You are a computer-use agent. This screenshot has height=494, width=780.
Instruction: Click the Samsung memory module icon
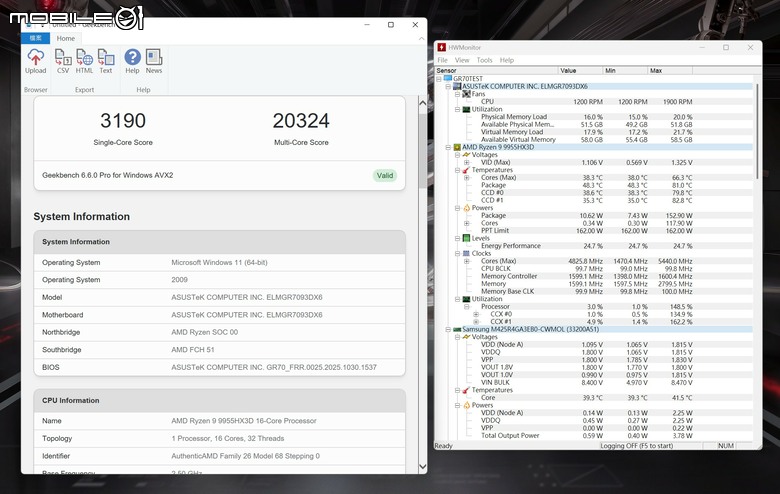pyautogui.click(x=457, y=329)
